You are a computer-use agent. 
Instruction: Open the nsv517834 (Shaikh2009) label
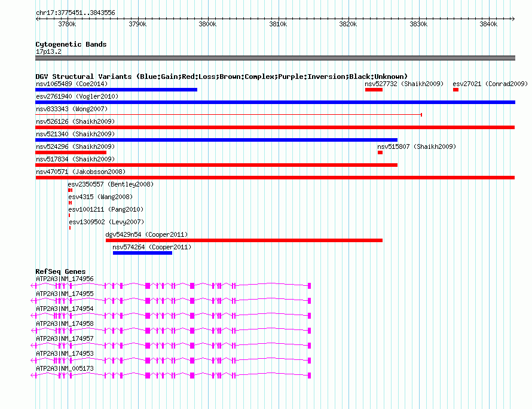pyautogui.click(x=75, y=159)
